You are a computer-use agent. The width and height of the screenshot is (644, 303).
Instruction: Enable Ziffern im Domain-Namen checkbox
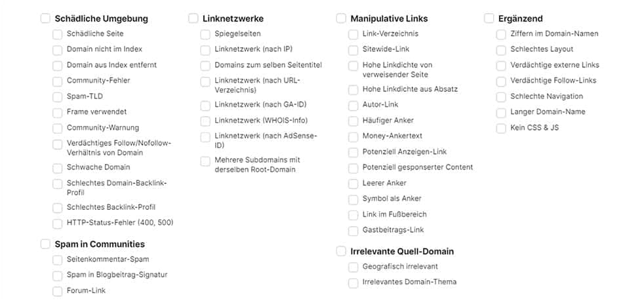(501, 34)
